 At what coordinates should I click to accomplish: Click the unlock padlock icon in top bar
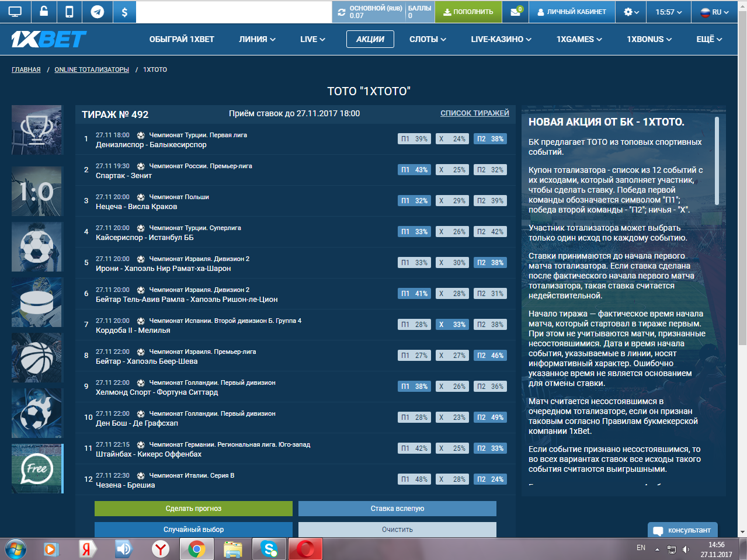click(44, 12)
